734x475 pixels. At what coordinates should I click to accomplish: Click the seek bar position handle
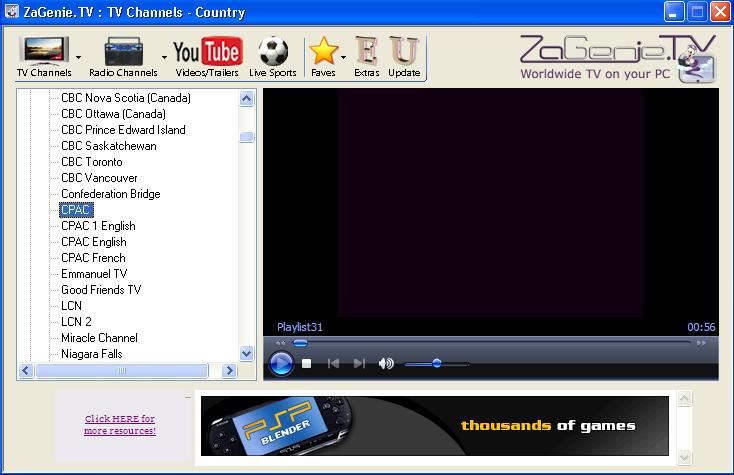[x=300, y=343]
